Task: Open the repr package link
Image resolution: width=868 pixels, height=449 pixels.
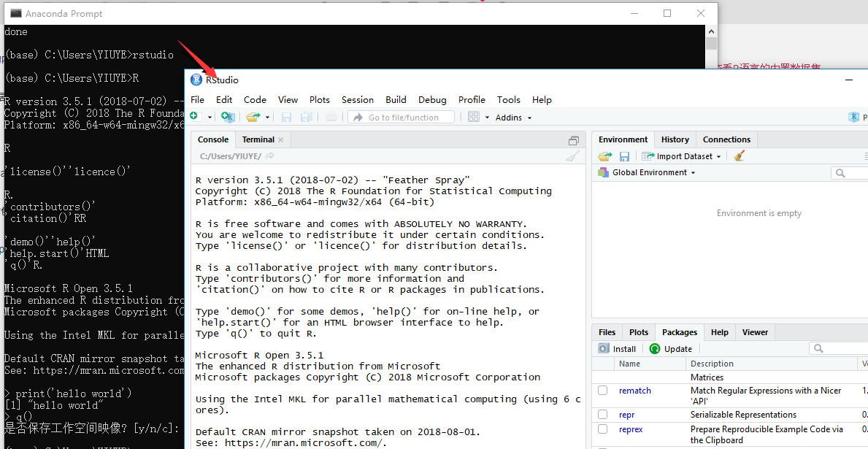Action: pyautogui.click(x=626, y=415)
